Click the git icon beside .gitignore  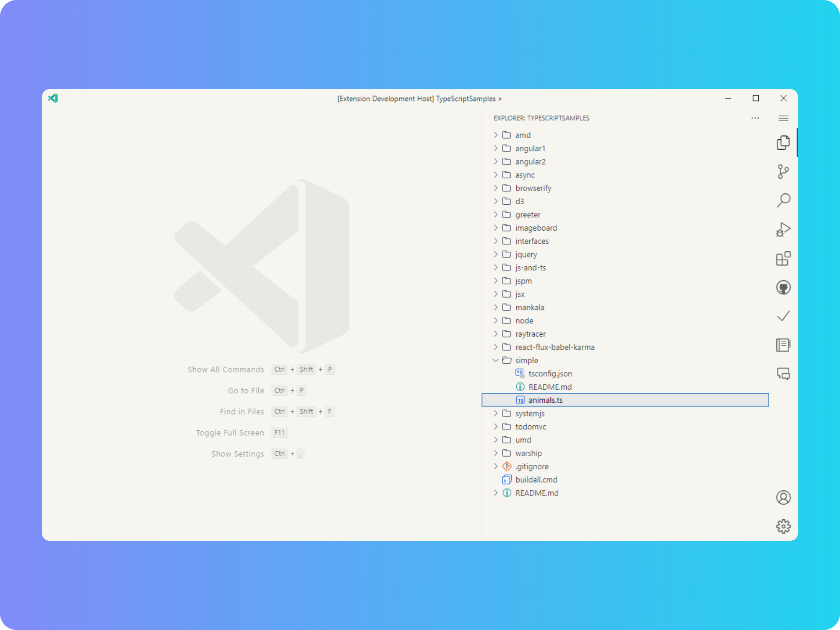click(x=507, y=466)
